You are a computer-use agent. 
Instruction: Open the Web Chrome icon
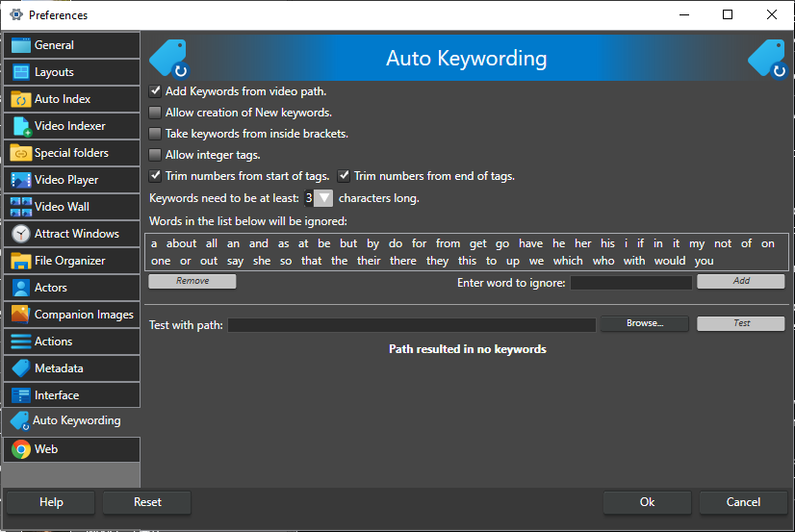pos(20,449)
